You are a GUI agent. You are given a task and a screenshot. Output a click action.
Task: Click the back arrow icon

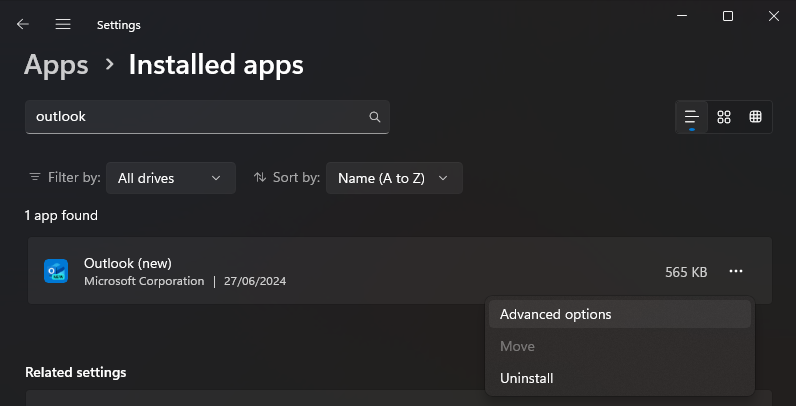tap(22, 24)
